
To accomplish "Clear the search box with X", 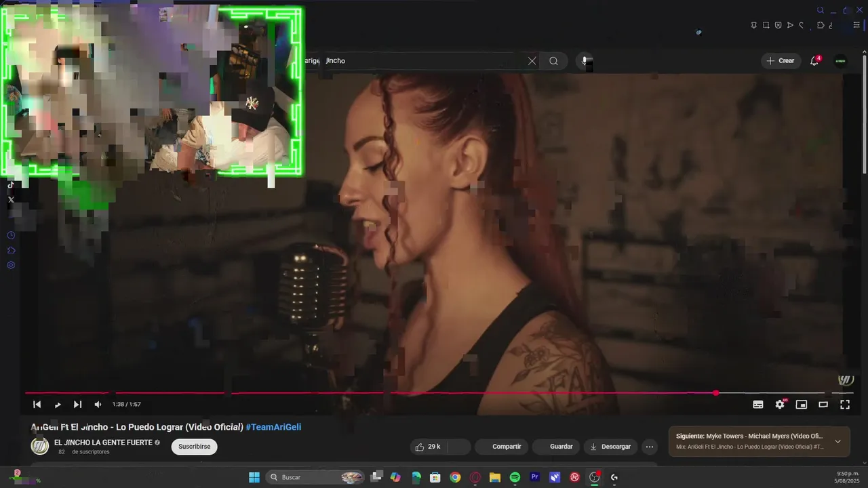I will click(x=532, y=61).
